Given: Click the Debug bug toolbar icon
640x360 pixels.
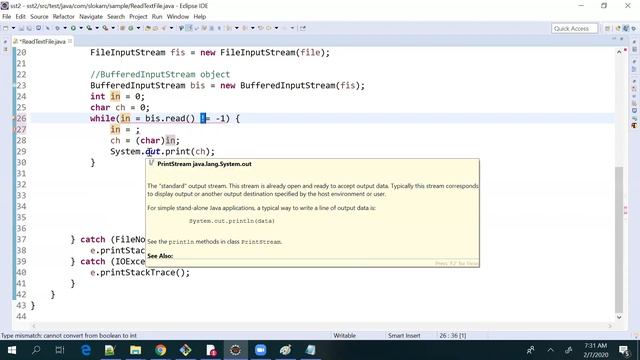Looking at the screenshot, I should pos(58,28).
